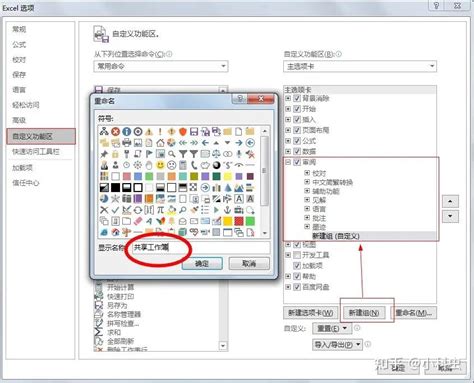Choose the microphone symbol
Viewport: 474px width, 383px height.
point(239,154)
